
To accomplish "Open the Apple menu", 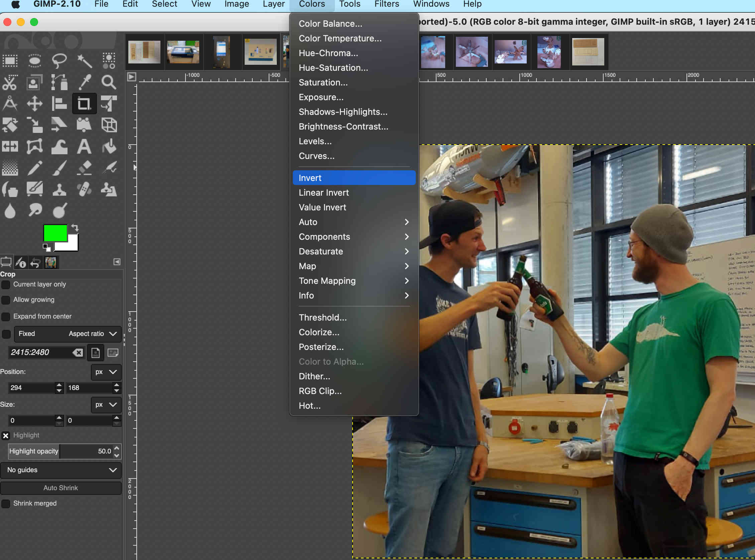I will point(15,4).
